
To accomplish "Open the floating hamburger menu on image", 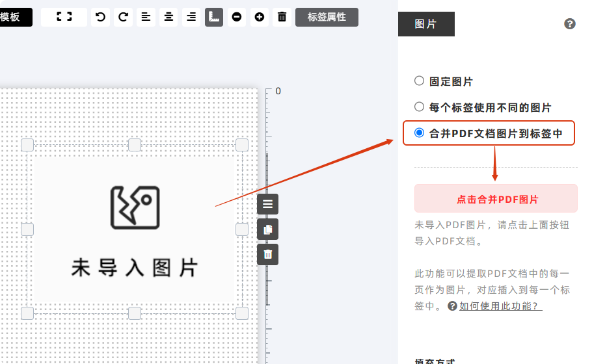I will [x=267, y=204].
